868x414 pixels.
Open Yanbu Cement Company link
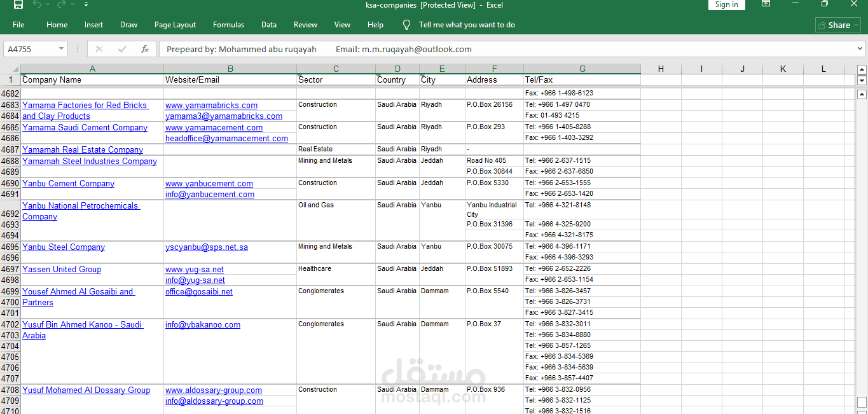tap(68, 183)
